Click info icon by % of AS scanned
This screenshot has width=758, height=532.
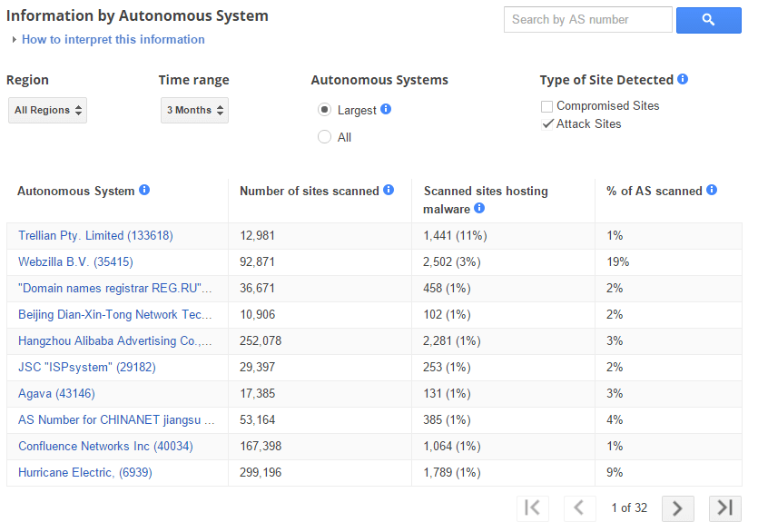coord(712,191)
